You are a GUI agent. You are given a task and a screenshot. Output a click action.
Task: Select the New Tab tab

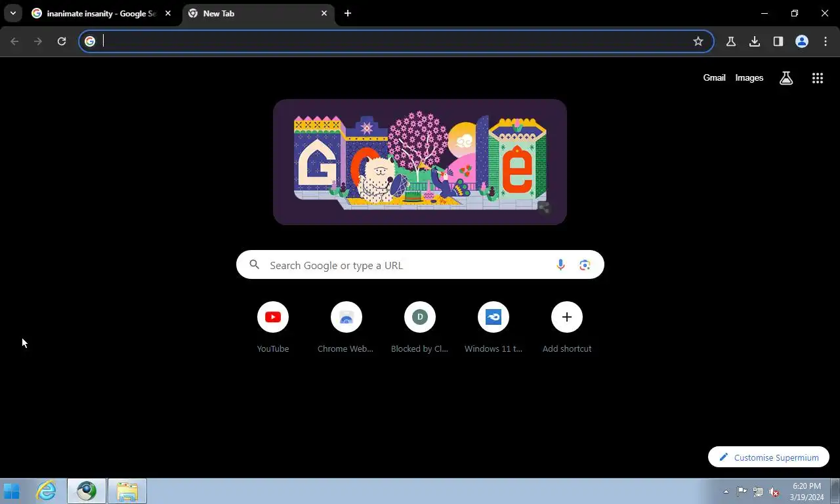coord(259,13)
